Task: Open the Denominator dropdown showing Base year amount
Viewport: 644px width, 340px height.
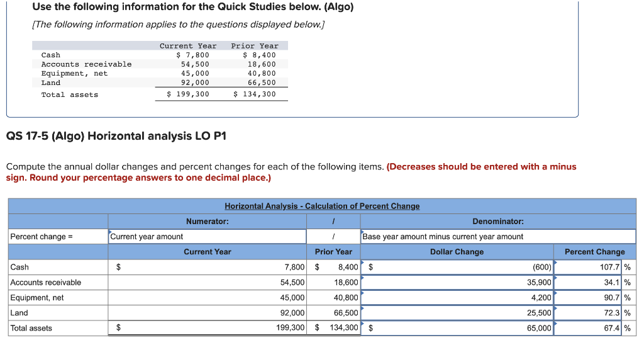Action: pyautogui.click(x=498, y=236)
